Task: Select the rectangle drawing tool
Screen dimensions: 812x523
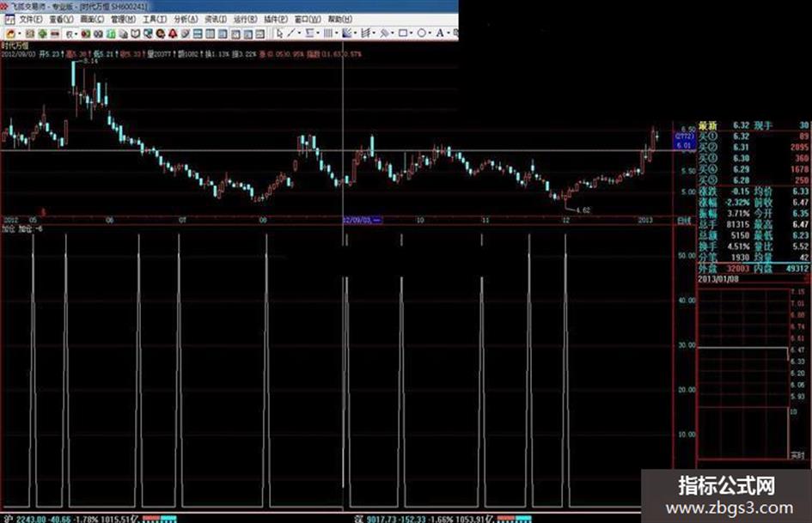Action: [402, 33]
